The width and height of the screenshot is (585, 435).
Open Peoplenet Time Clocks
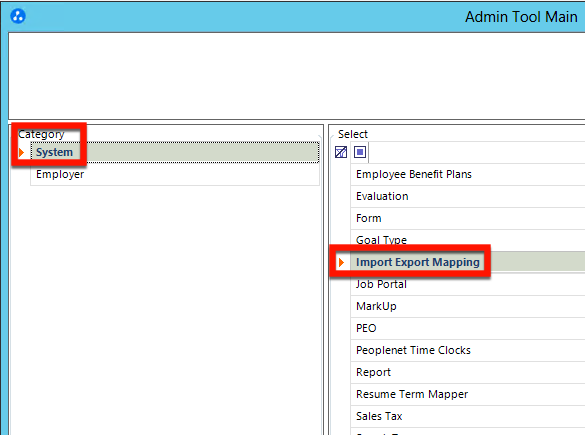click(x=468, y=350)
